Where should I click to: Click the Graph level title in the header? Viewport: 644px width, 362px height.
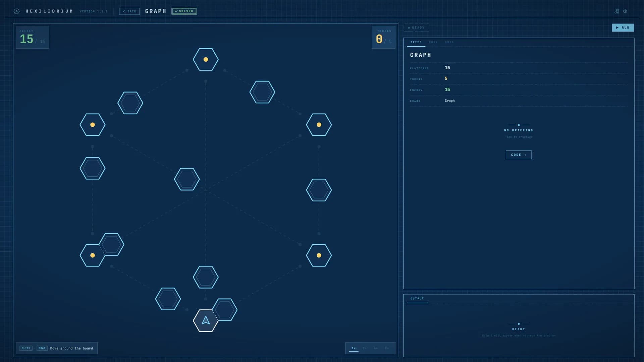[x=156, y=11]
